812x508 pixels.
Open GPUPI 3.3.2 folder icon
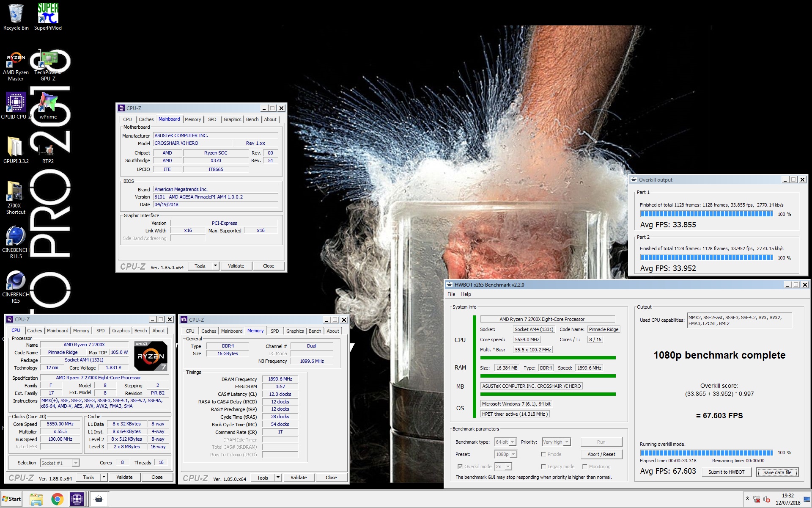click(x=16, y=150)
